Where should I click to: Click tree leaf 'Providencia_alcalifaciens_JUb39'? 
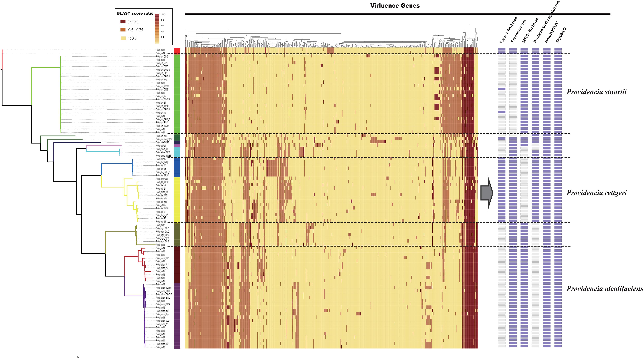(162, 192)
